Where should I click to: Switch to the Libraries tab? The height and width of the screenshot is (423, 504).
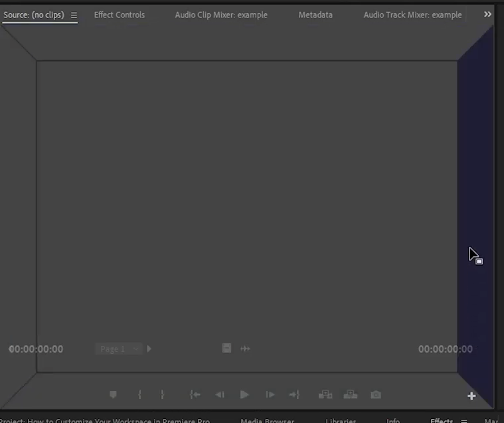(341, 420)
